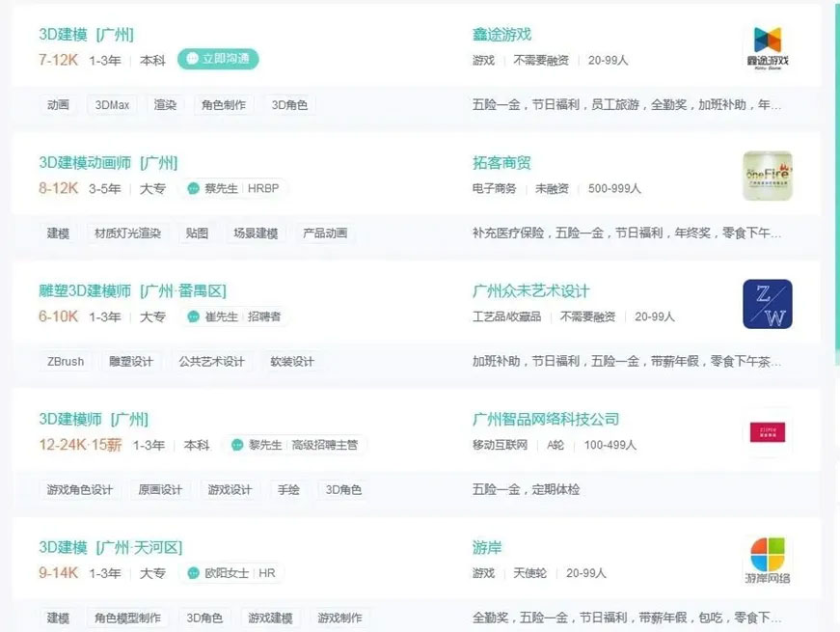Click the 鑫途游戏 company logo
This screenshot has width=840, height=632.
767,47
